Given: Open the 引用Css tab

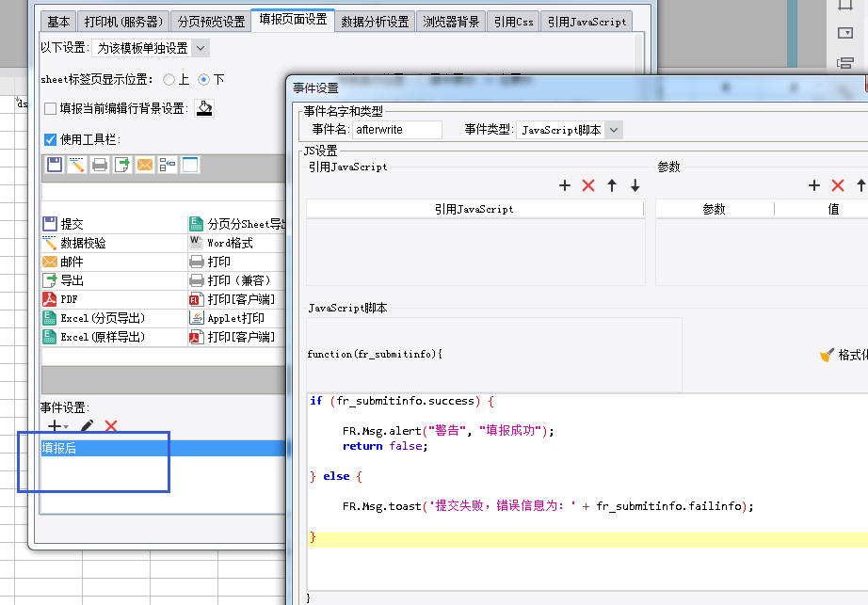Looking at the screenshot, I should pyautogui.click(x=514, y=22).
